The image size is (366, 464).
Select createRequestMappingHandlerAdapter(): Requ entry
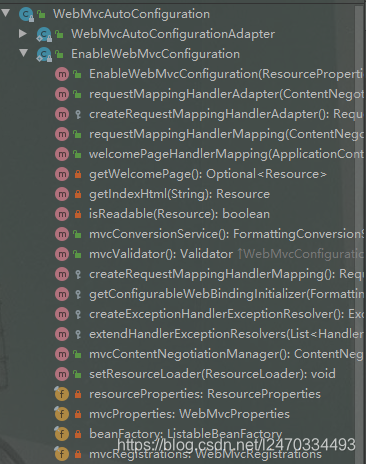click(226, 114)
